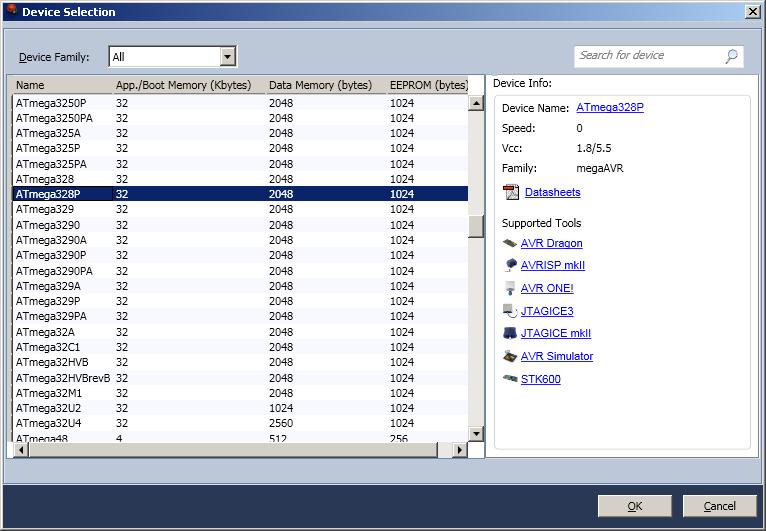Sort by the Name column header
The width and height of the screenshot is (766, 531).
[x=63, y=85]
